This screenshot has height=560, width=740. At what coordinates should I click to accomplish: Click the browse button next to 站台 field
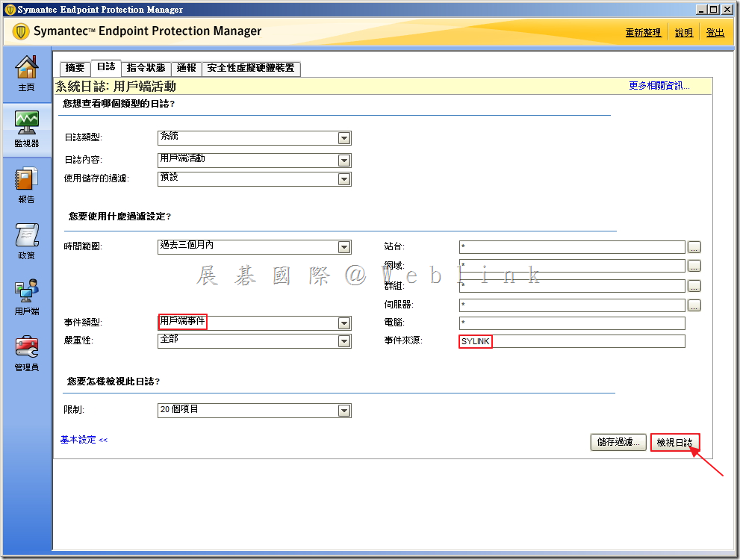point(694,247)
